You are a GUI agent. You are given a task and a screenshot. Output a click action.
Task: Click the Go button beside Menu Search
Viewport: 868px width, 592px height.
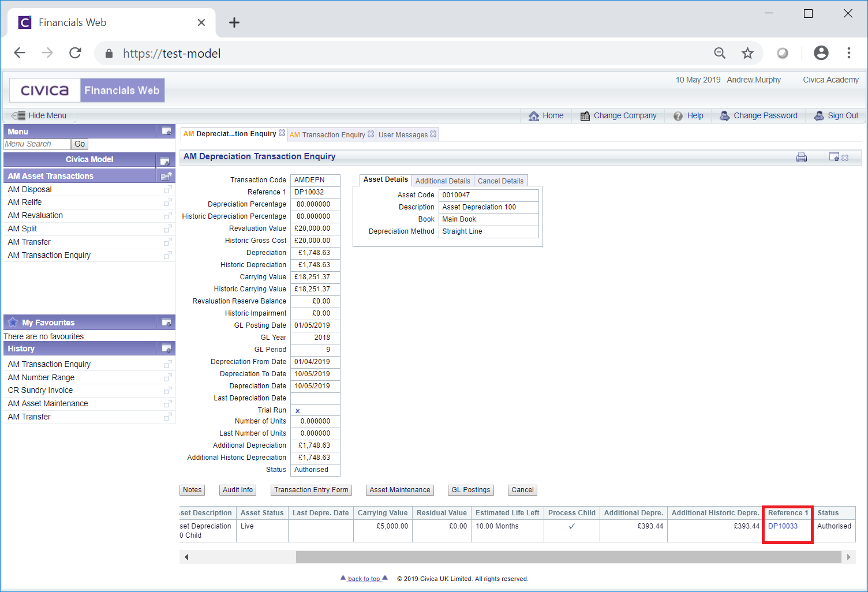pos(80,144)
